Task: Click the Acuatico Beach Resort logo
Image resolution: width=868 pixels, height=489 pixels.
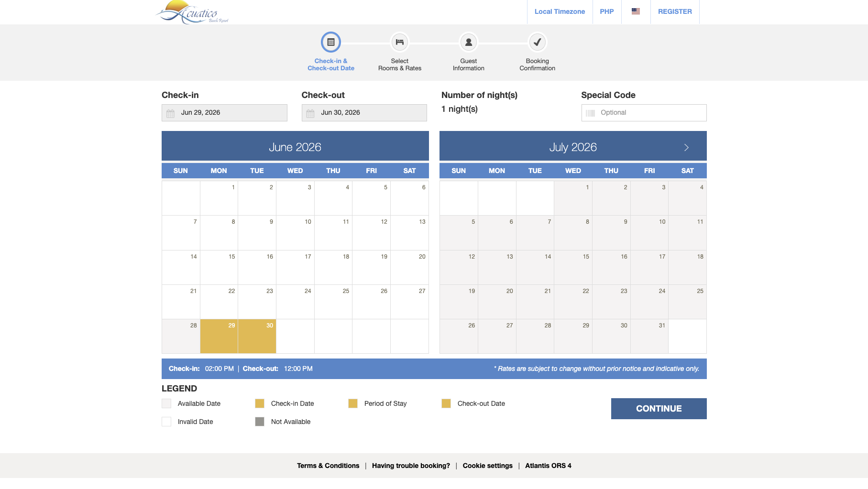Action: pos(192,12)
